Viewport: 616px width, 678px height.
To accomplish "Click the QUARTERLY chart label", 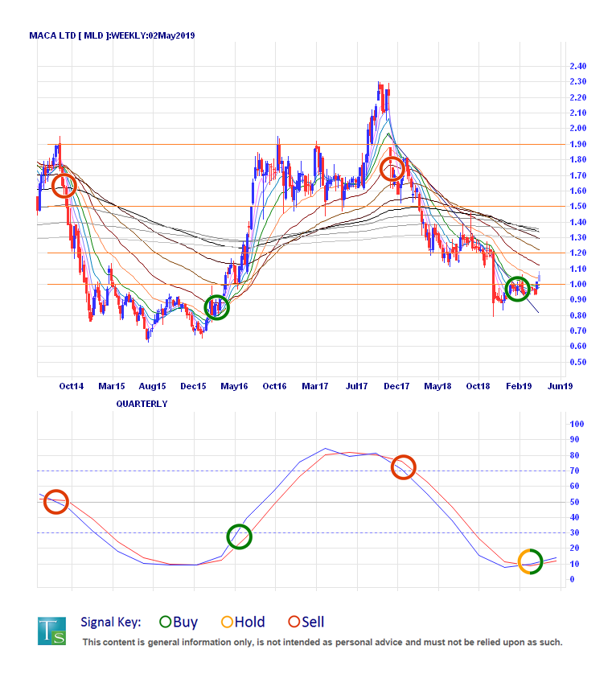I will 142,404.
